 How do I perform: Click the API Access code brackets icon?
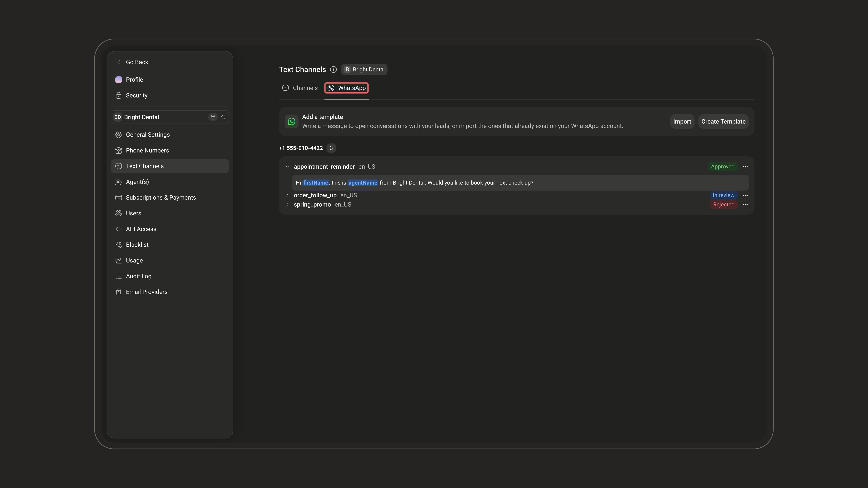coord(118,229)
